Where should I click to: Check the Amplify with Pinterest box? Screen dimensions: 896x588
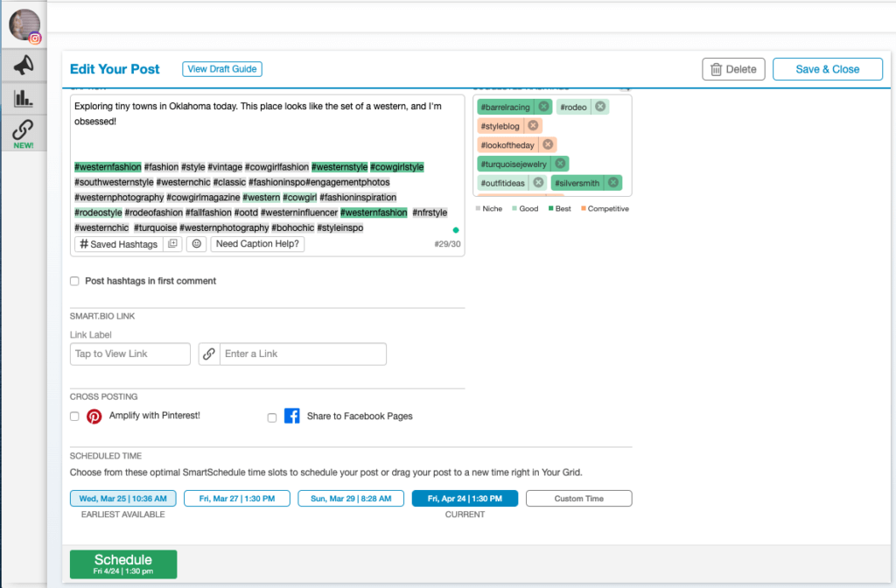(x=74, y=416)
